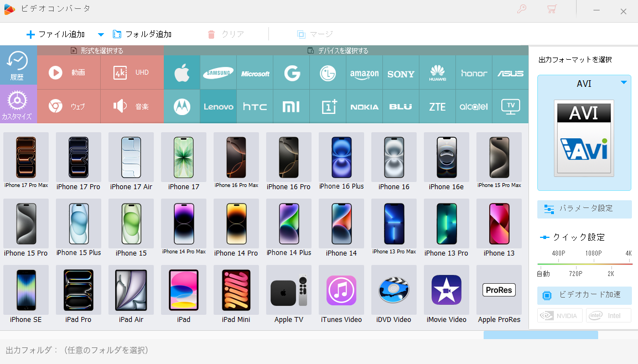This screenshot has width=638, height=364.
Task: Toggle NVIDIA hardware acceleration
Action: point(560,316)
